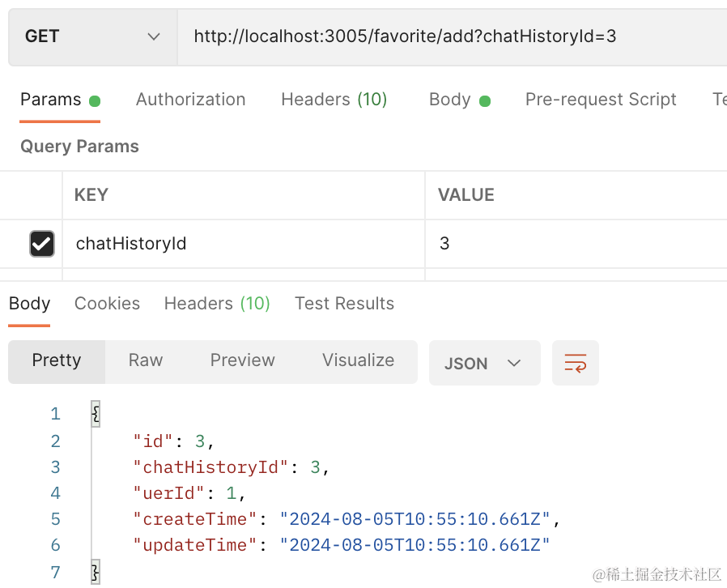The height and width of the screenshot is (588, 727).
Task: Switch to Raw response view
Action: pyautogui.click(x=146, y=360)
